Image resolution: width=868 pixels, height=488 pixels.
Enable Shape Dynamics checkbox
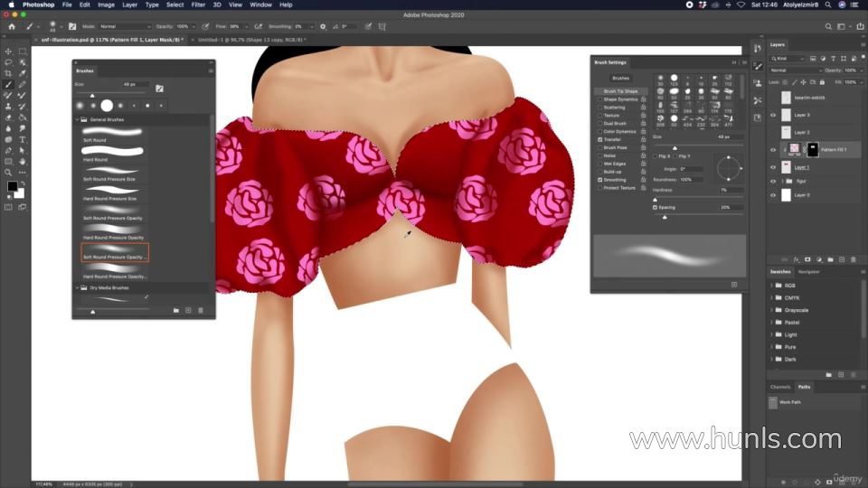point(600,99)
